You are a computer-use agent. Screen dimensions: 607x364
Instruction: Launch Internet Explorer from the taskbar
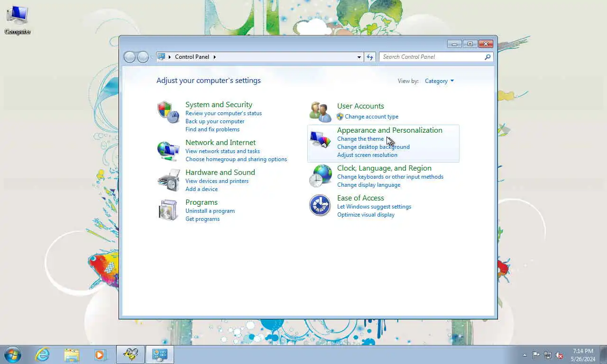point(42,355)
